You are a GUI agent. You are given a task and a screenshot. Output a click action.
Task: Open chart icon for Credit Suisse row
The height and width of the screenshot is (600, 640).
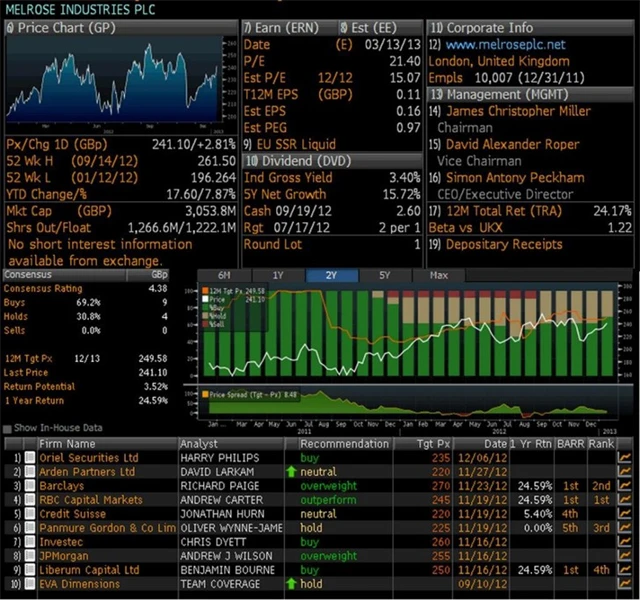coord(626,513)
